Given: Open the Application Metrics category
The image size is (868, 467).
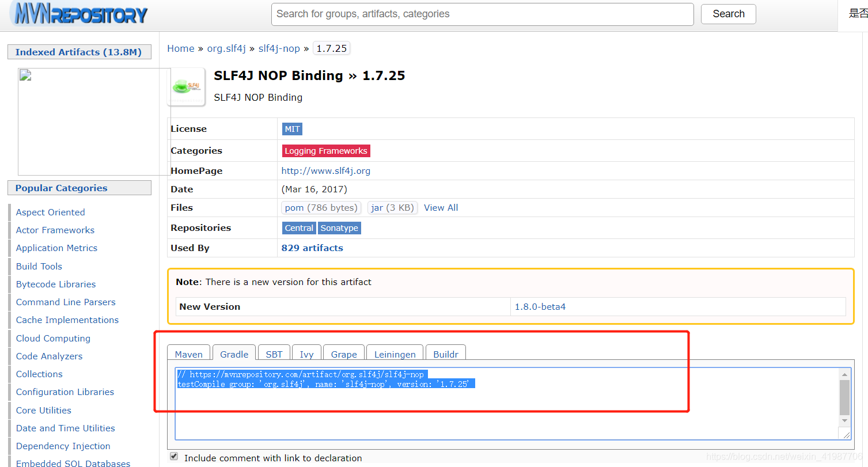Looking at the screenshot, I should 56,248.
